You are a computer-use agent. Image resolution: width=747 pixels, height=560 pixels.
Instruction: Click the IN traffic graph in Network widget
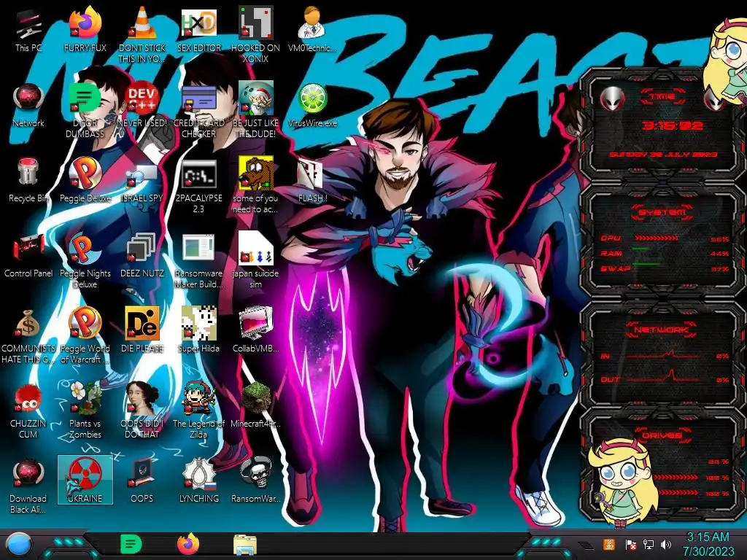click(x=664, y=355)
